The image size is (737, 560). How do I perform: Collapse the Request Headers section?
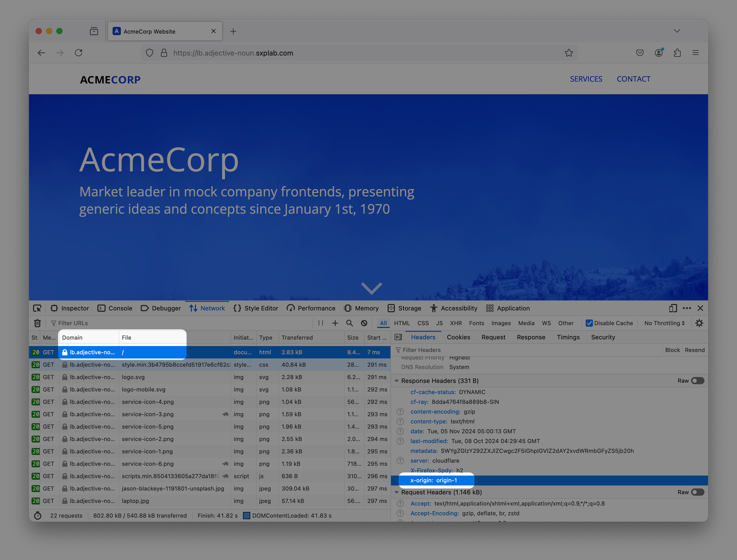pos(397,492)
